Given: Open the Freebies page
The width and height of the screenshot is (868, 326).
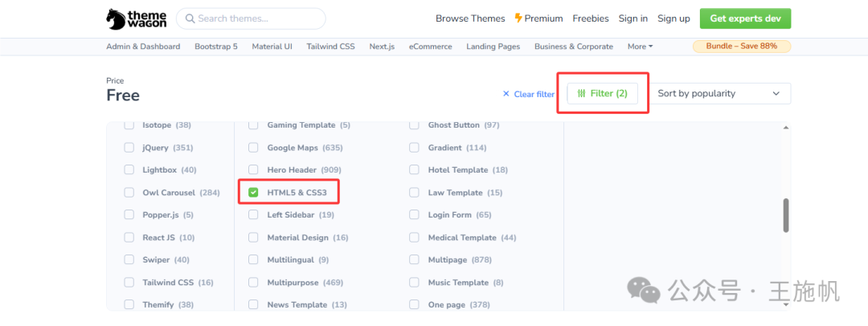Looking at the screenshot, I should click(x=591, y=18).
